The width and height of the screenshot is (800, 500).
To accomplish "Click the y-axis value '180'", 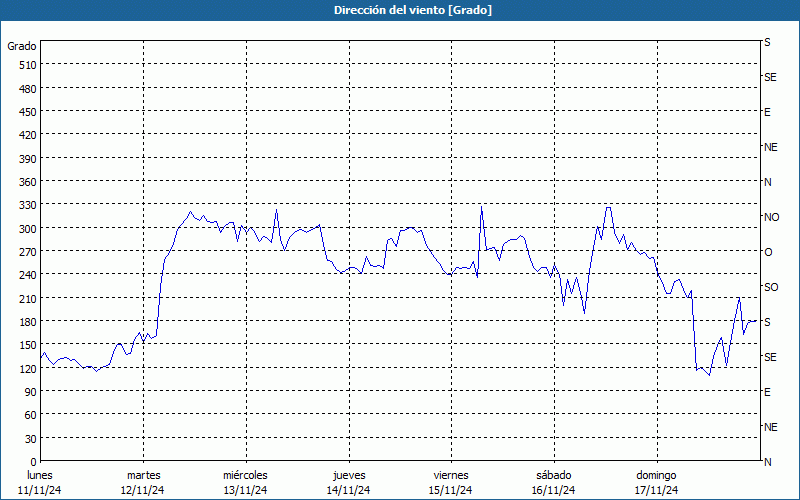I will pyautogui.click(x=28, y=322).
